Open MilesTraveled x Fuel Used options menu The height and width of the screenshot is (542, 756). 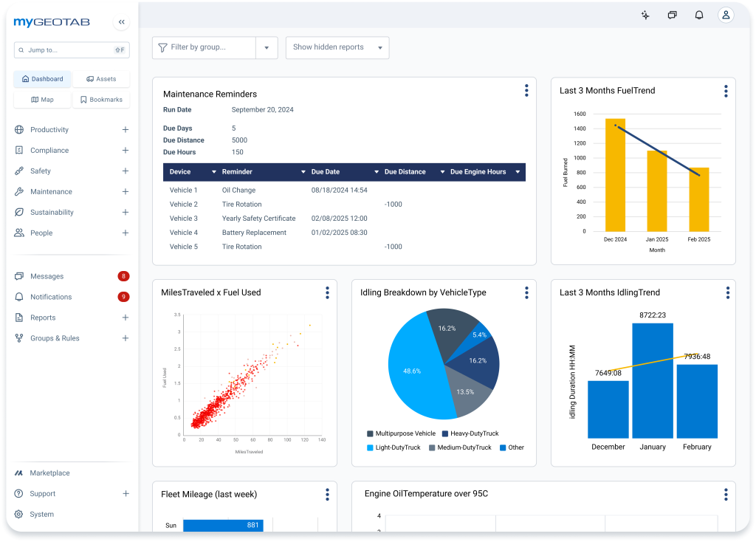point(327,292)
